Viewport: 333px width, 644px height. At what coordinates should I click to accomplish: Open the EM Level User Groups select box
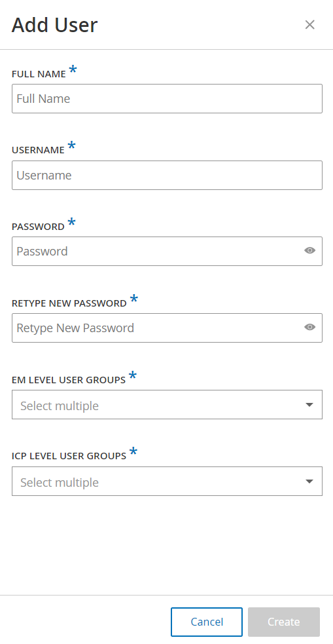167,405
